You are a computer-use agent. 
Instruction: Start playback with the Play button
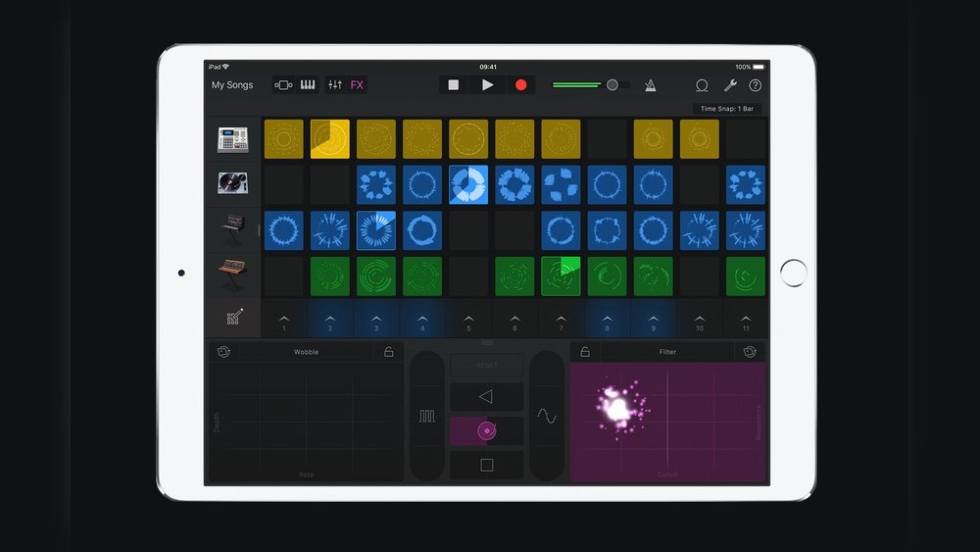point(487,85)
